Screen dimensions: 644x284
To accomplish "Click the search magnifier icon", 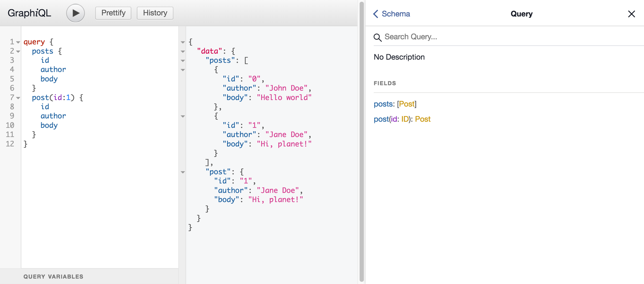I will 377,37.
